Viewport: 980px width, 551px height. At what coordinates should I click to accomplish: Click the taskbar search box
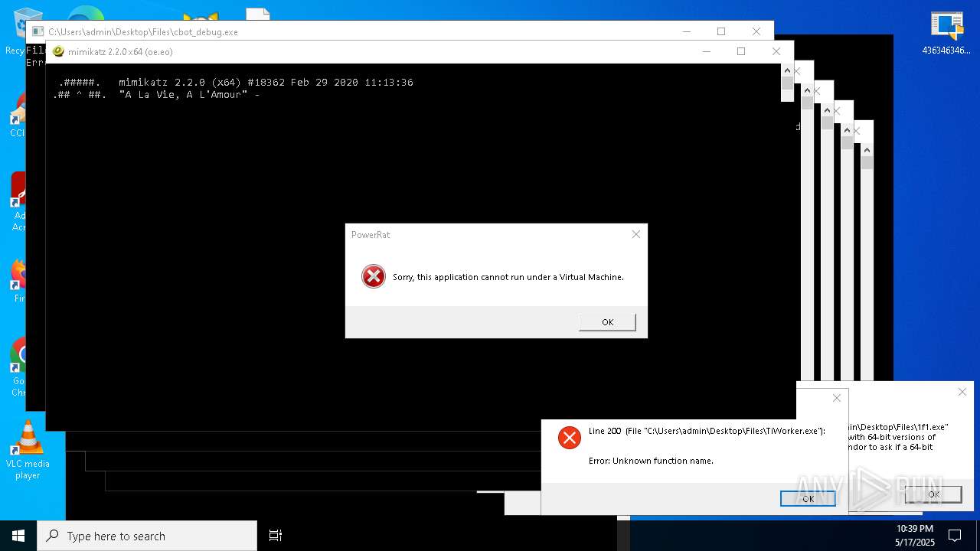click(147, 536)
